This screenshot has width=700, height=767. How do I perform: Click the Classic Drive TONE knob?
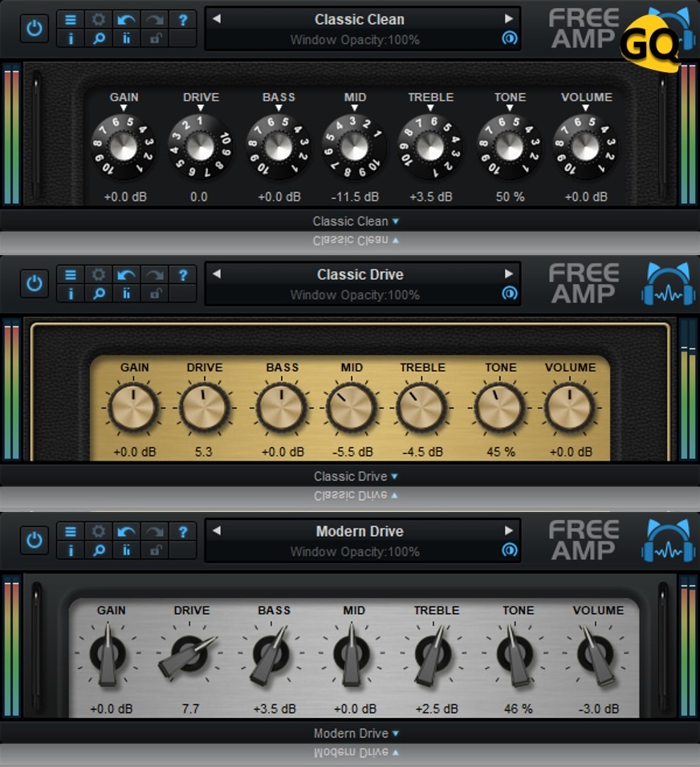499,408
